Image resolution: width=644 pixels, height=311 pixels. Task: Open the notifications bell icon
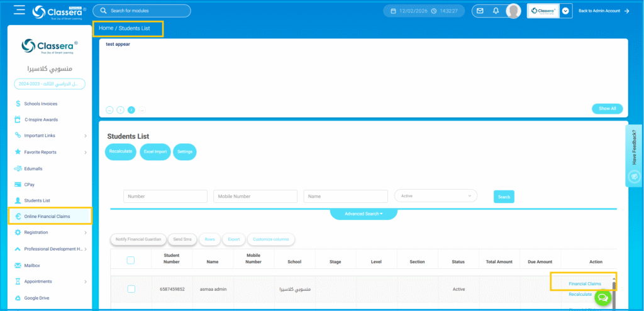click(496, 11)
